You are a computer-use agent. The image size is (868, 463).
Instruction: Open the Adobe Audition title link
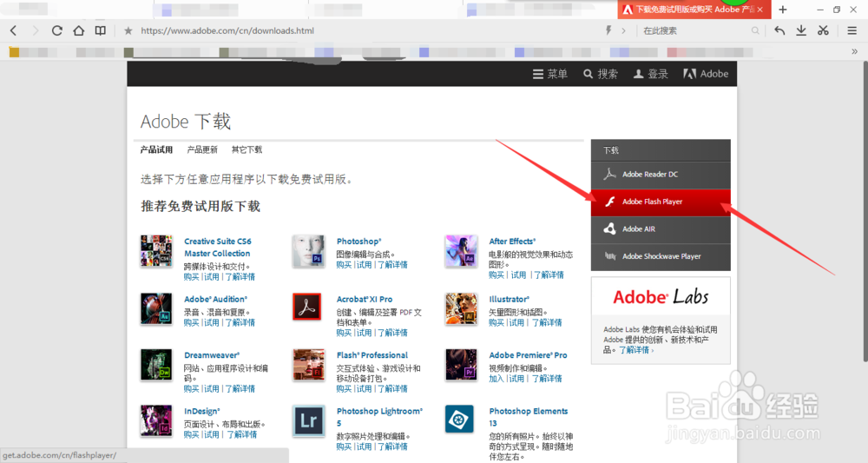(x=215, y=299)
